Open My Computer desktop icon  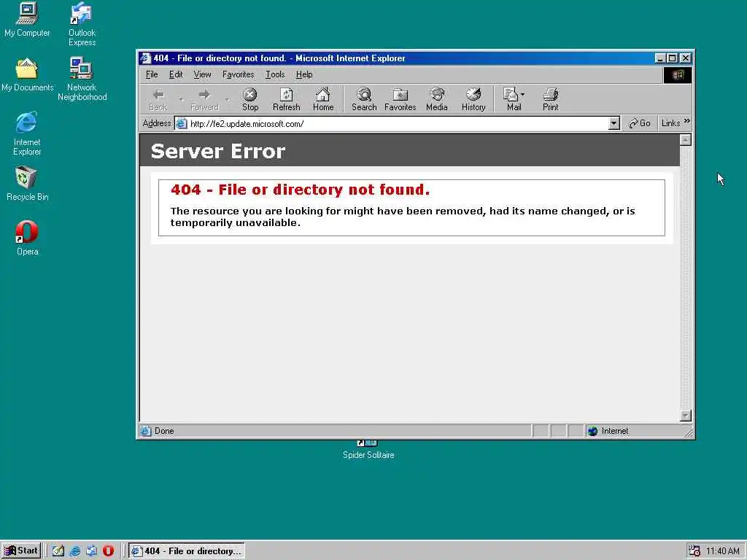point(27,20)
